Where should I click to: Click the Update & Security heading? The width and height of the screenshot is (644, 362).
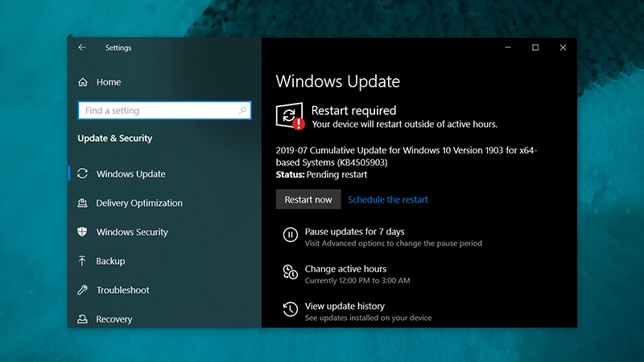click(x=115, y=138)
